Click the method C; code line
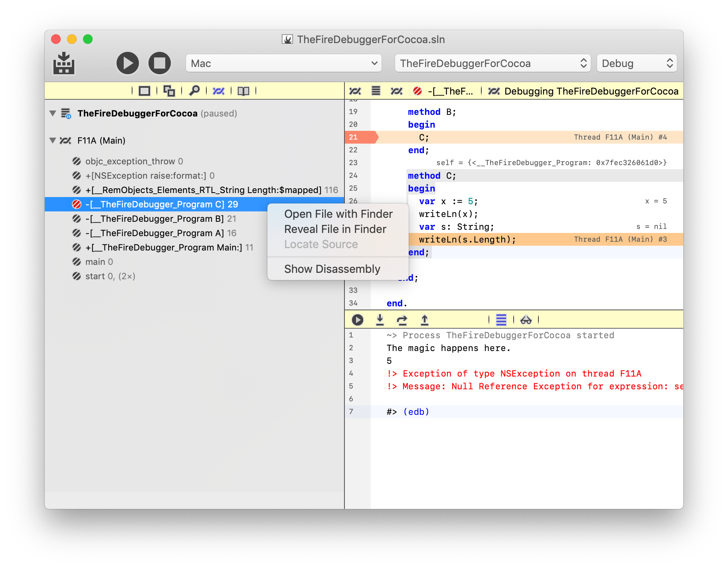 tap(431, 176)
